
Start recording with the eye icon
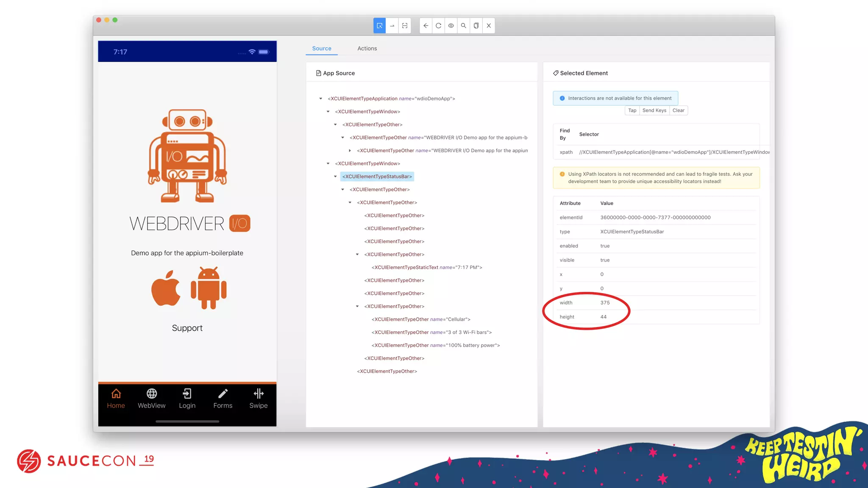(x=451, y=25)
